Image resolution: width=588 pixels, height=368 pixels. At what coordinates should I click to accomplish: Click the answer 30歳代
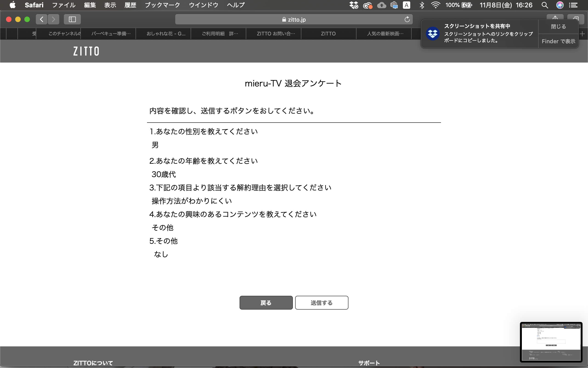[164, 174]
